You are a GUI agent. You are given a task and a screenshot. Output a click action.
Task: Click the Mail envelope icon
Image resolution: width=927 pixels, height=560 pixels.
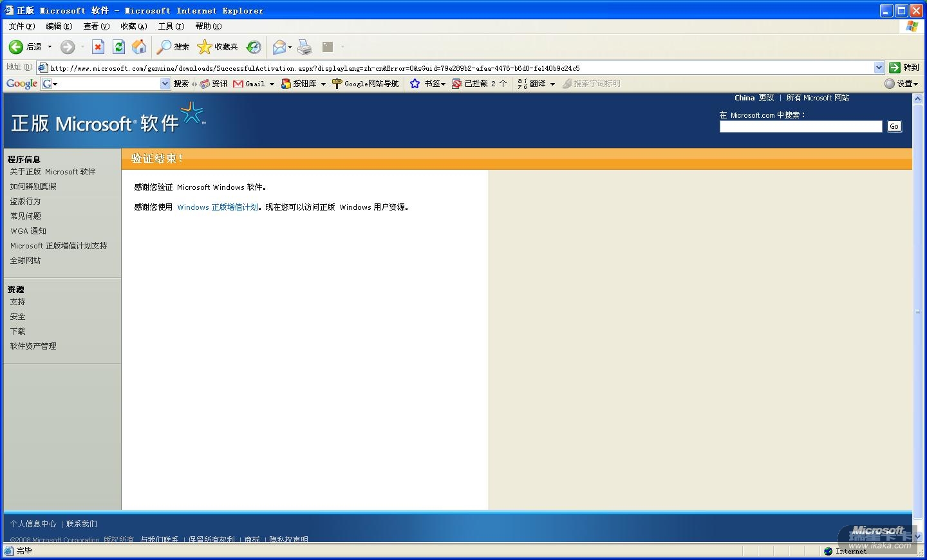point(279,47)
